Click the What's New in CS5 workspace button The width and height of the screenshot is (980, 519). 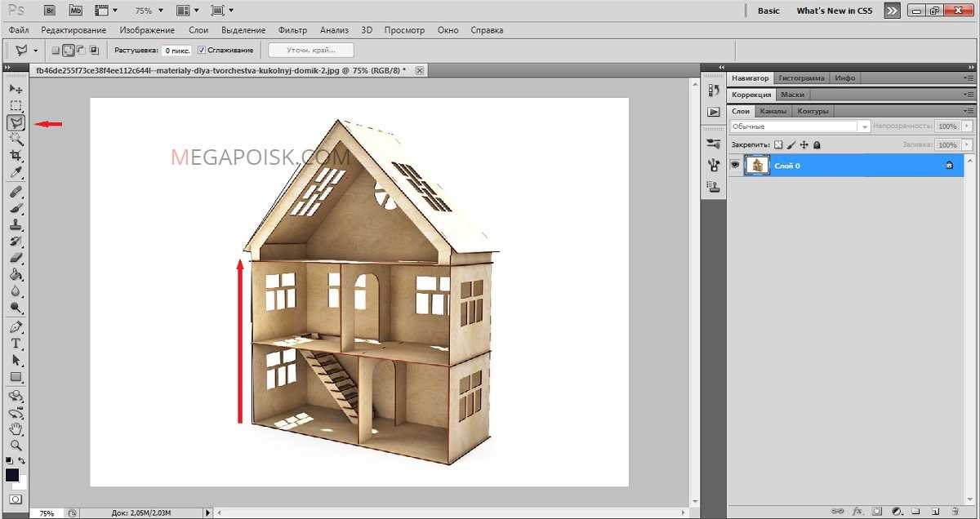(834, 11)
